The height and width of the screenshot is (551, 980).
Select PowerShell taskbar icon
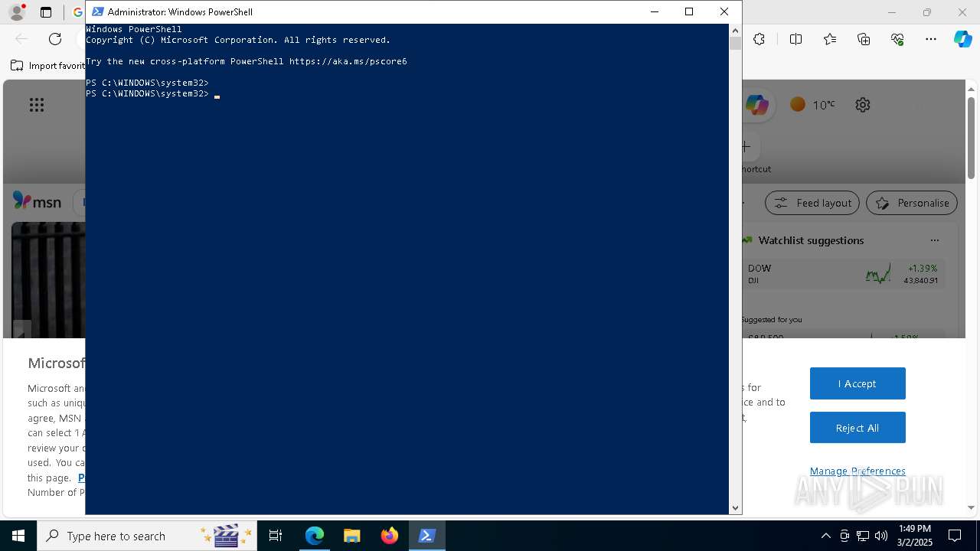pos(427,536)
